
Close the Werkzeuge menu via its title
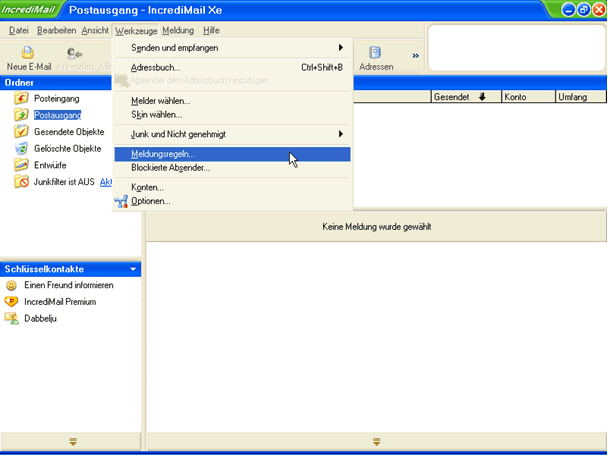click(x=136, y=30)
